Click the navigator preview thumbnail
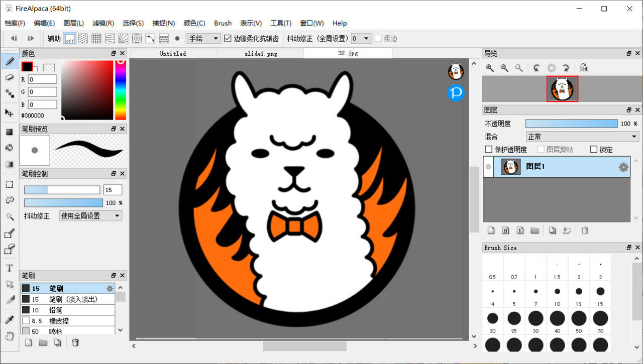Viewport: 643px width, 364px height. tap(562, 89)
